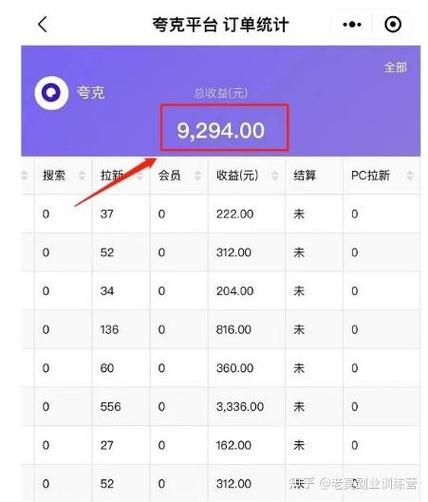The image size is (428, 502).
Task: Click the Quark logo icon
Action: [52, 93]
